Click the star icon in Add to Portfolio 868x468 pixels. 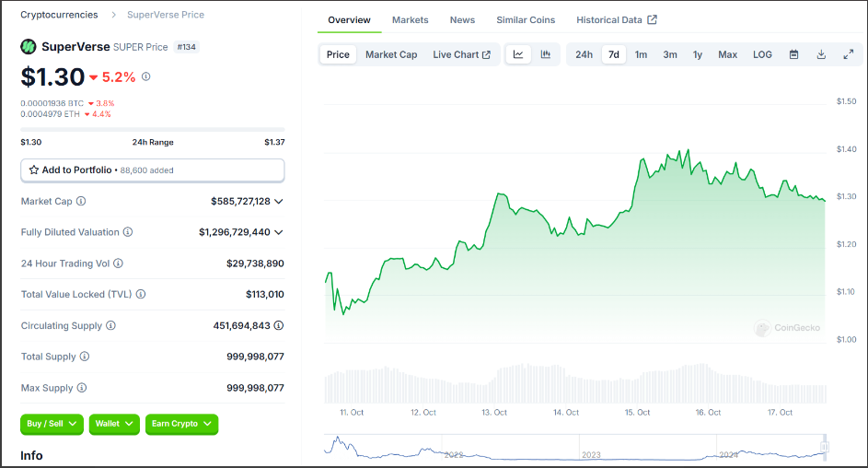[34, 170]
